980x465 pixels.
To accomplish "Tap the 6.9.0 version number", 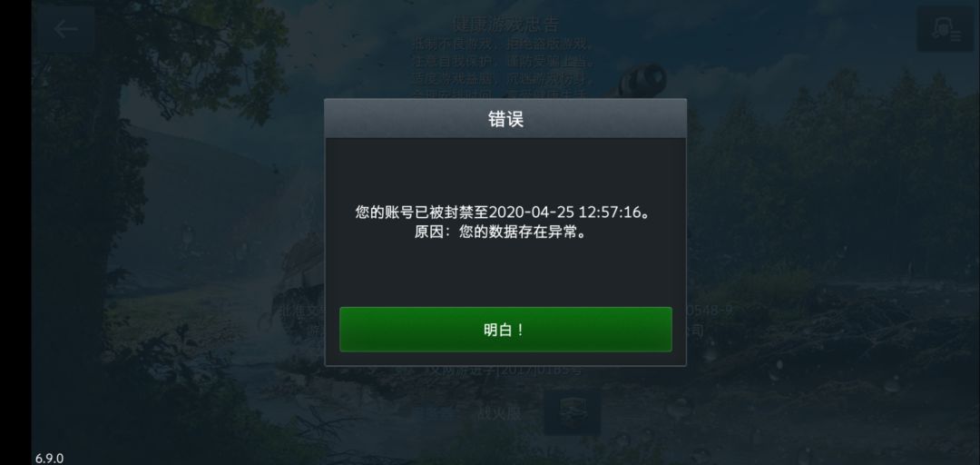I will tap(49, 458).
